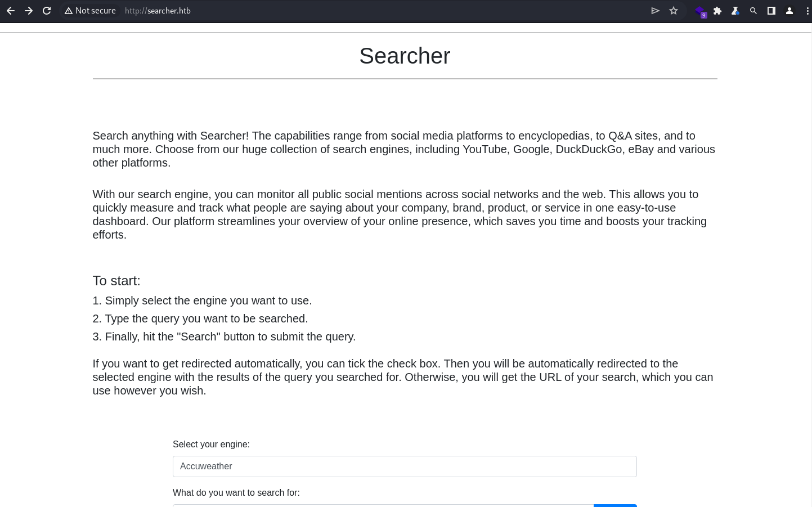Go forward to the next page

pyautogui.click(x=29, y=11)
